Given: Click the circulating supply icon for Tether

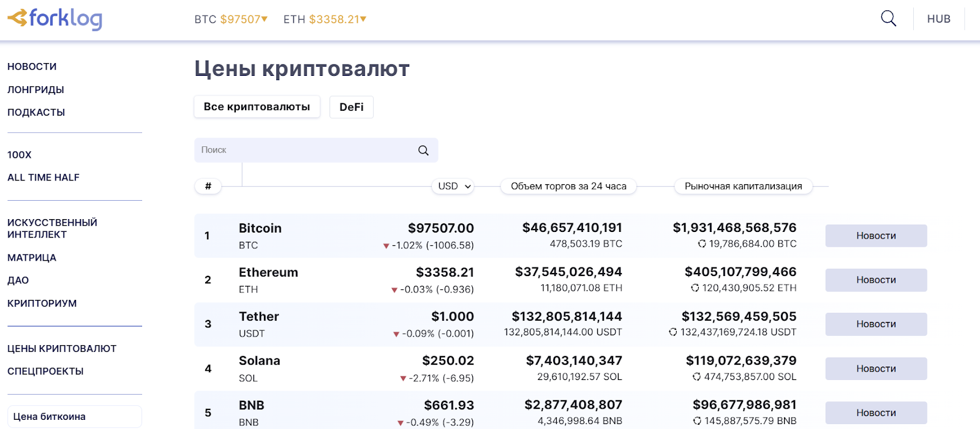Looking at the screenshot, I should (673, 332).
